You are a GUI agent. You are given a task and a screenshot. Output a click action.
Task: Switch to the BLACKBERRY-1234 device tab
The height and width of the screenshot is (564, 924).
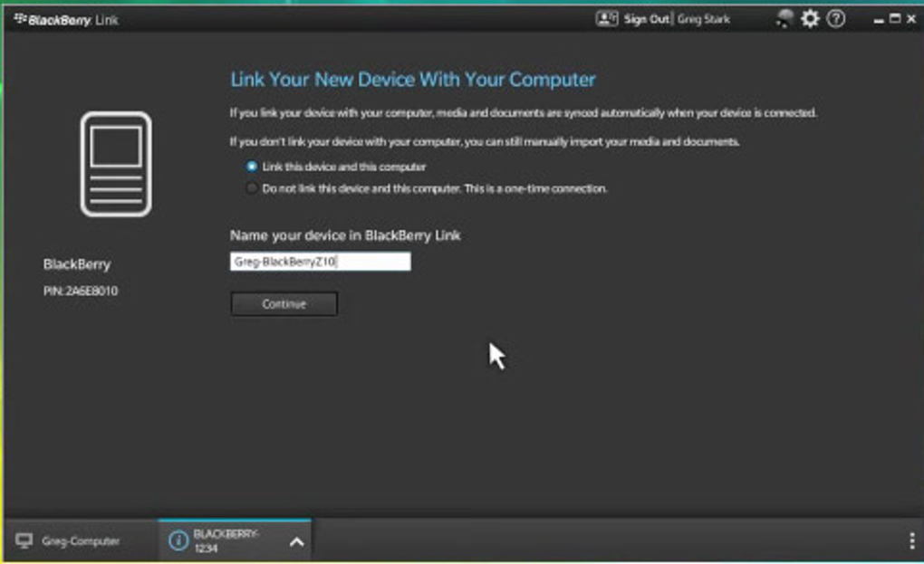235,540
